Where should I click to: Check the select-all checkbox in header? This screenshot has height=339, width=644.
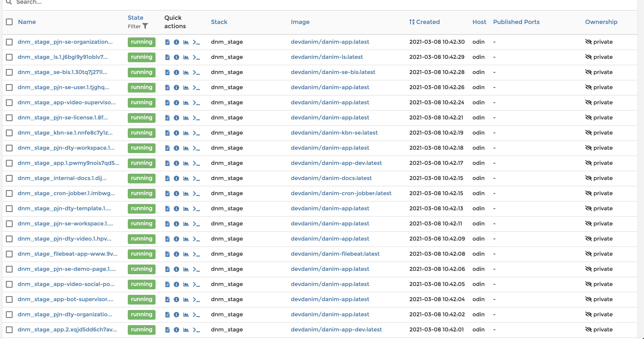point(9,22)
